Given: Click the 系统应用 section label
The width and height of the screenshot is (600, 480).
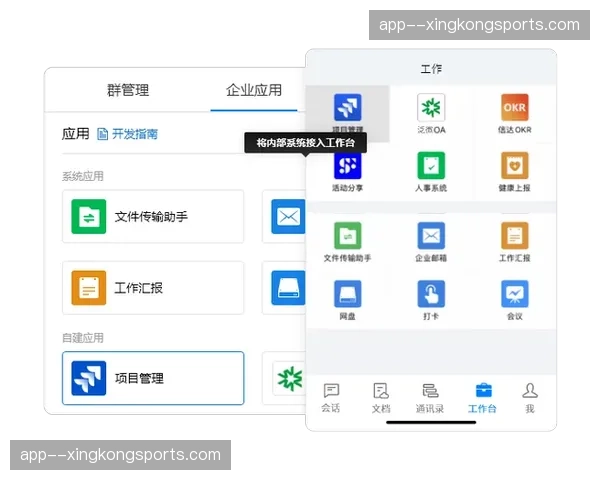Looking at the screenshot, I should click(x=83, y=176).
